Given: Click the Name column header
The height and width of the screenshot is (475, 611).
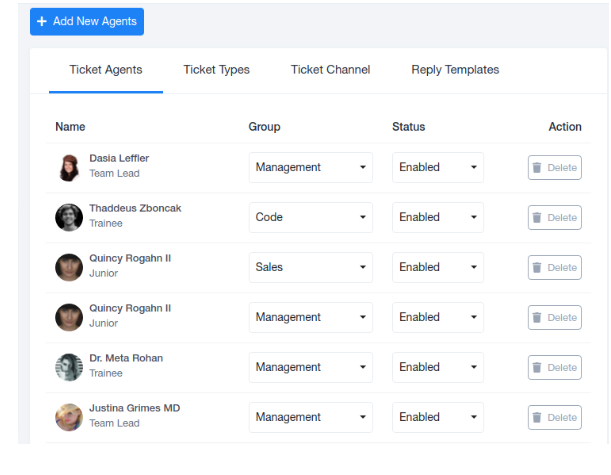Looking at the screenshot, I should (70, 127).
